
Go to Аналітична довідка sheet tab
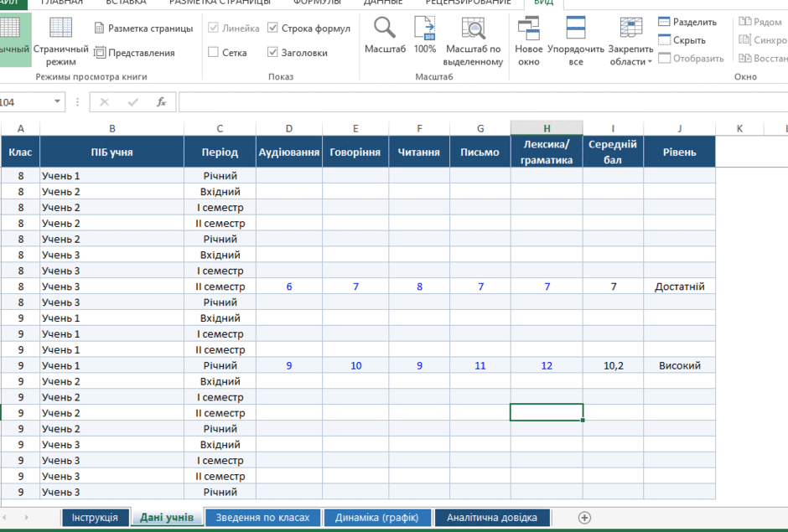492,518
